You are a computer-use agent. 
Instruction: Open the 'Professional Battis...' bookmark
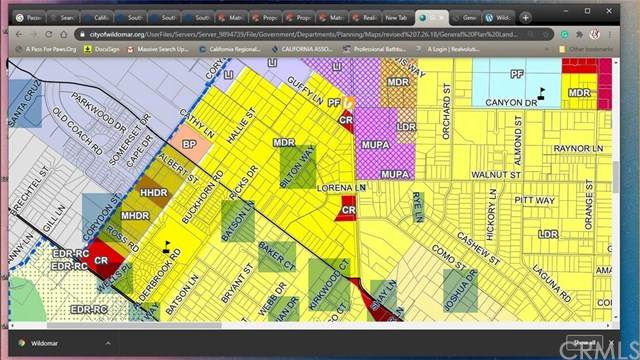click(x=375, y=49)
